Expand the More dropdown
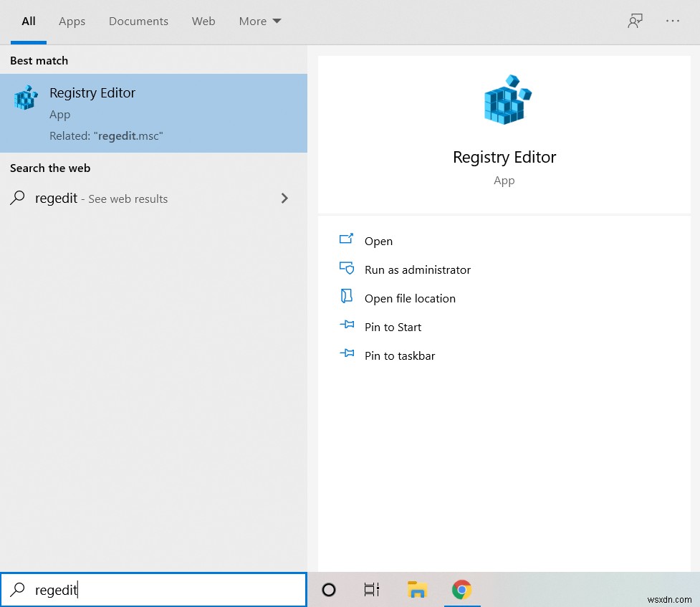 [259, 21]
